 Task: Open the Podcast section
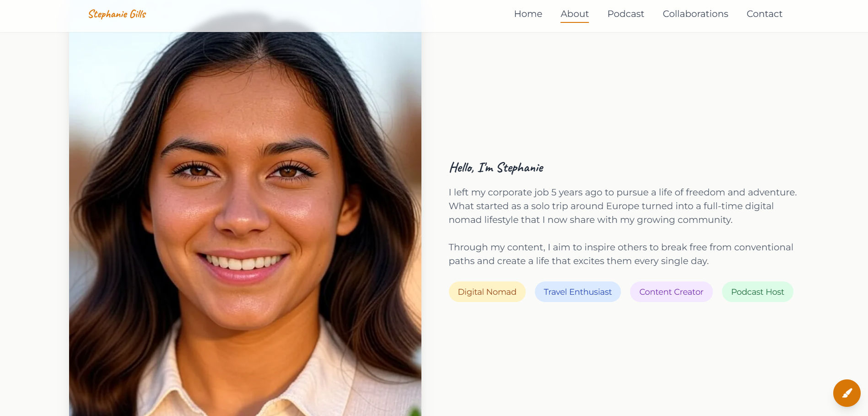[x=625, y=14]
